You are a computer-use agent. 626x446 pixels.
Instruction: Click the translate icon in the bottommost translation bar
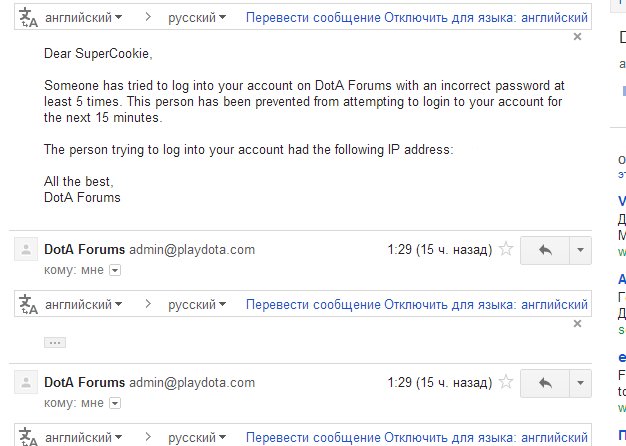coord(28,438)
